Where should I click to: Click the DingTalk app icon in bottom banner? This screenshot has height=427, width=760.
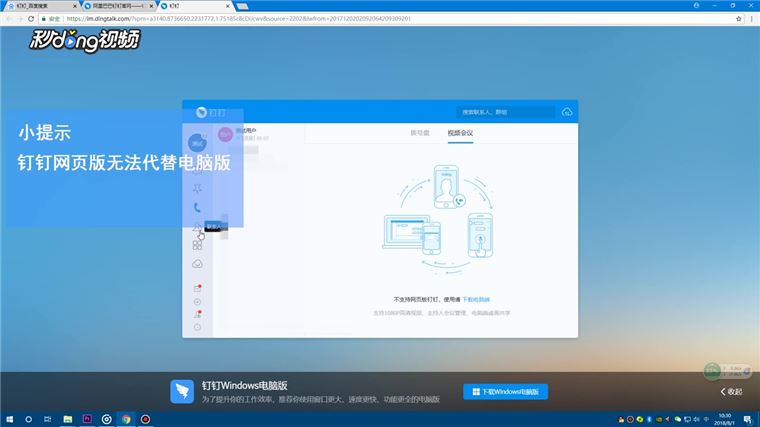182,392
